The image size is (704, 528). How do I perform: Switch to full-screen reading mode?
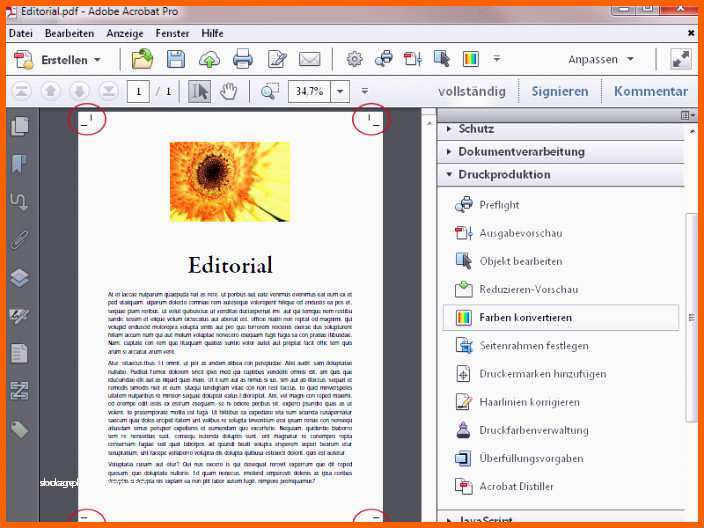click(681, 59)
